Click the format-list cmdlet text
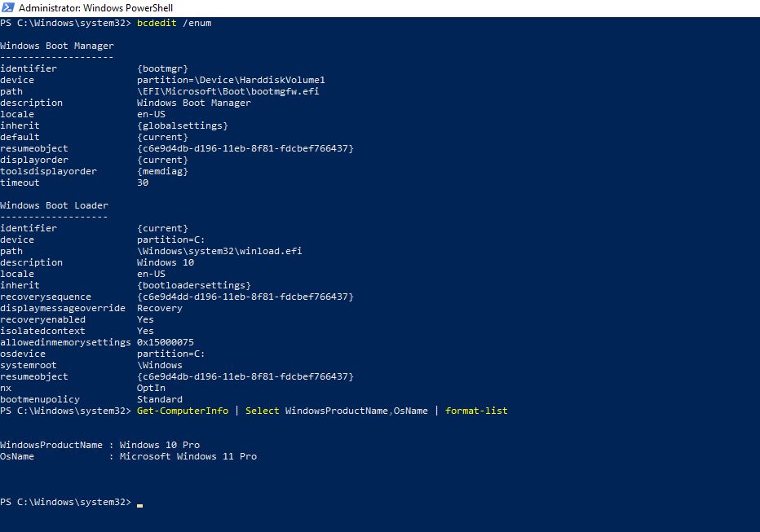Viewport: 760px width, 532px height. 476,411
